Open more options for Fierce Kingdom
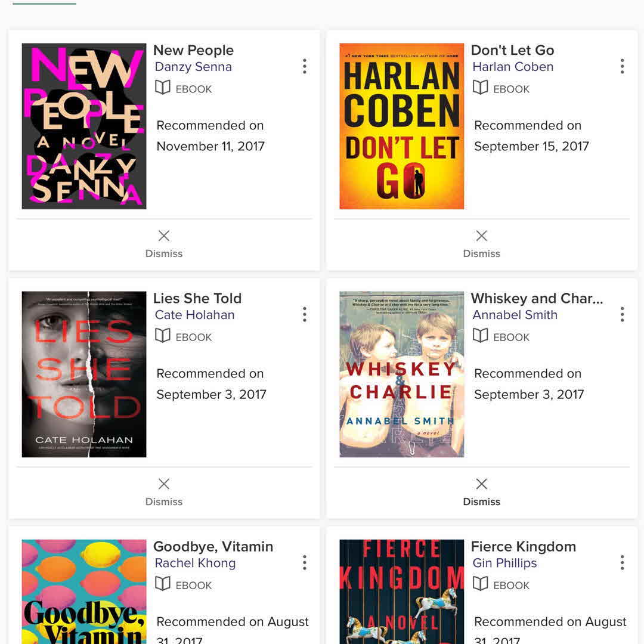The width and height of the screenshot is (644, 644). [622, 562]
